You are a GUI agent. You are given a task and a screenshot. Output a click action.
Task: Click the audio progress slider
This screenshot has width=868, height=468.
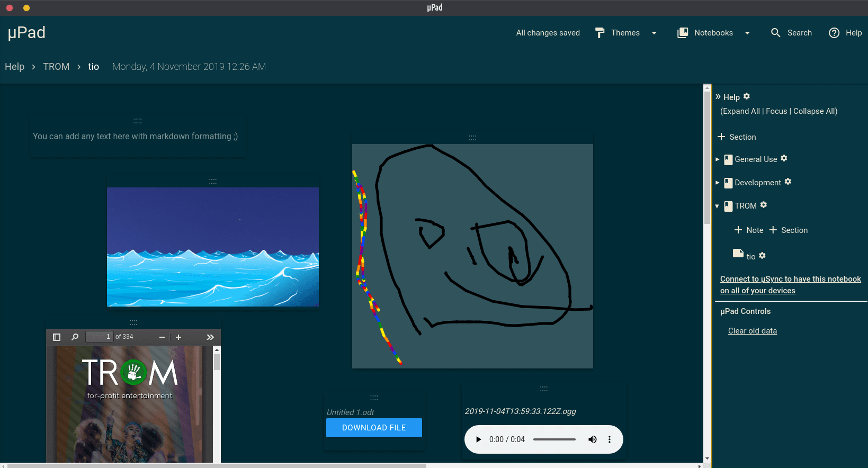pos(554,439)
